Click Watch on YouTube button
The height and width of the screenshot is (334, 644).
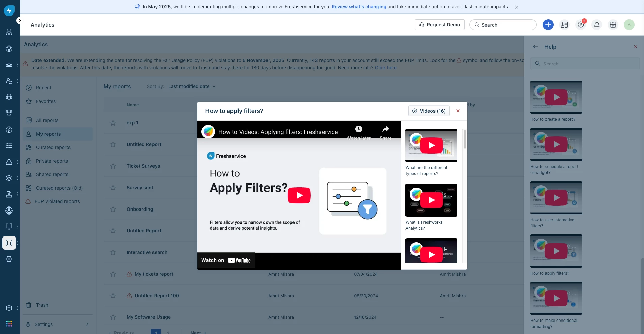coord(226,260)
